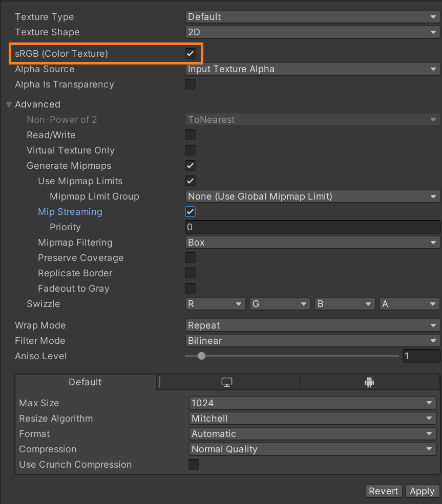The image size is (442, 504).
Task: Expand the Max Size dropdown
Action: tap(312, 403)
